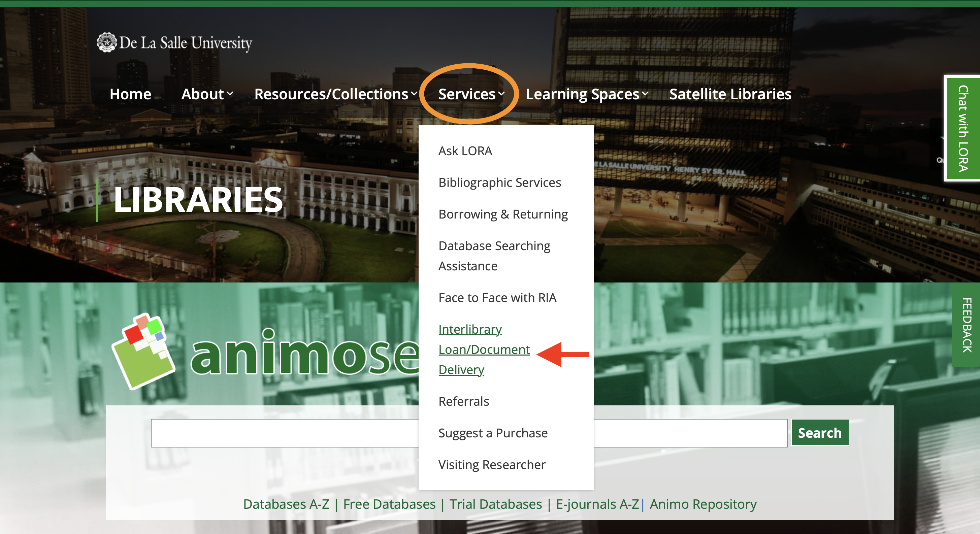Visit the Animo Repository link
Viewport: 980px width, 534px height.
click(703, 504)
